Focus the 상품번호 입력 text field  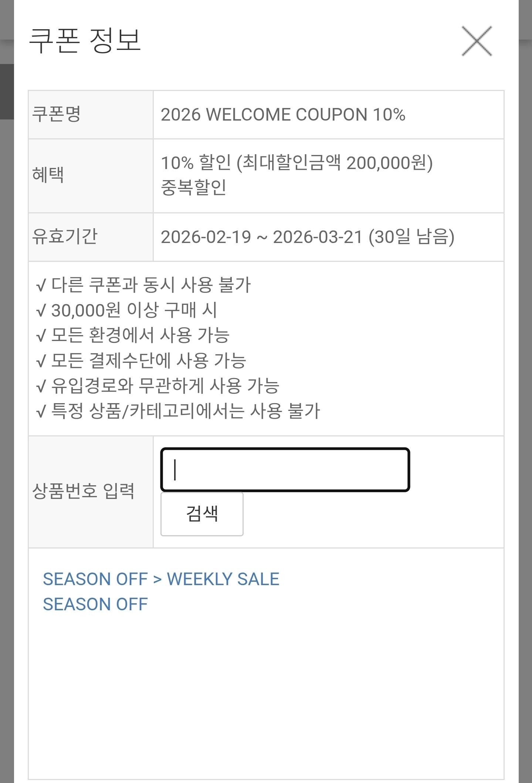[x=285, y=469]
